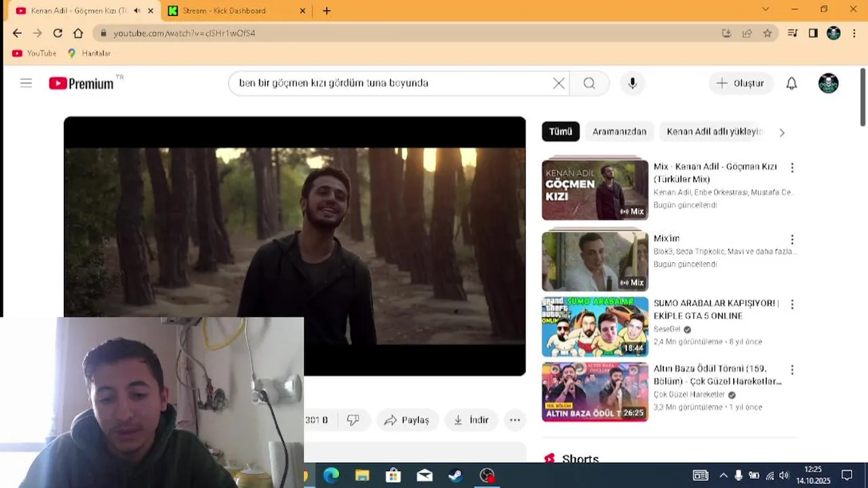
Task: Open the Çok Güzel Hareketler channel name
Action: point(689,394)
